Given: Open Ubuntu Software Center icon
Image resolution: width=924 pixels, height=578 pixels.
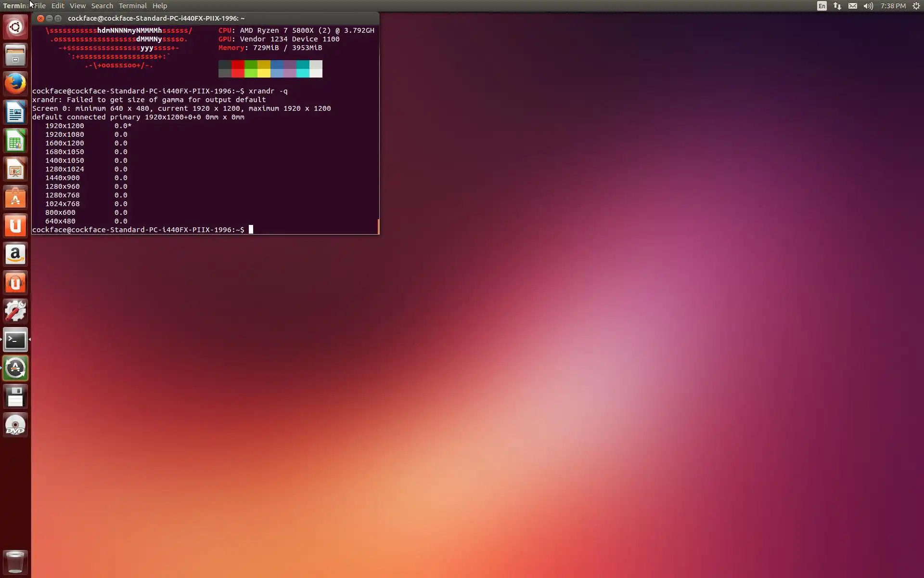Looking at the screenshot, I should pyautogui.click(x=15, y=198).
